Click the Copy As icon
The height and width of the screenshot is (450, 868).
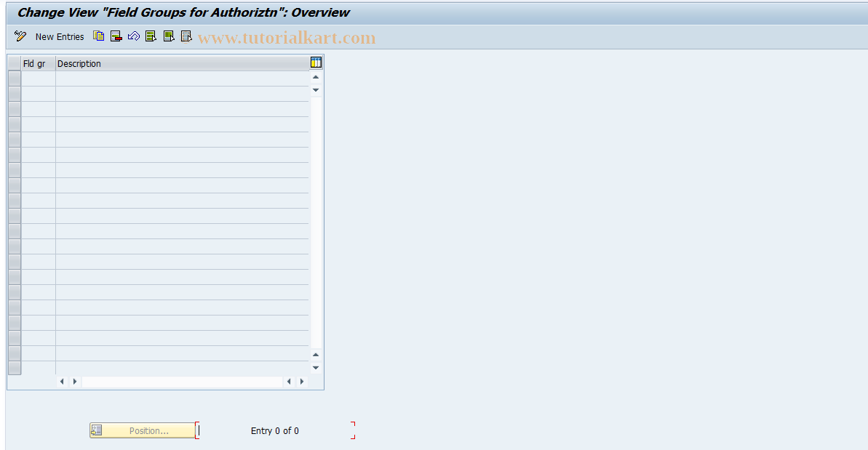click(98, 36)
